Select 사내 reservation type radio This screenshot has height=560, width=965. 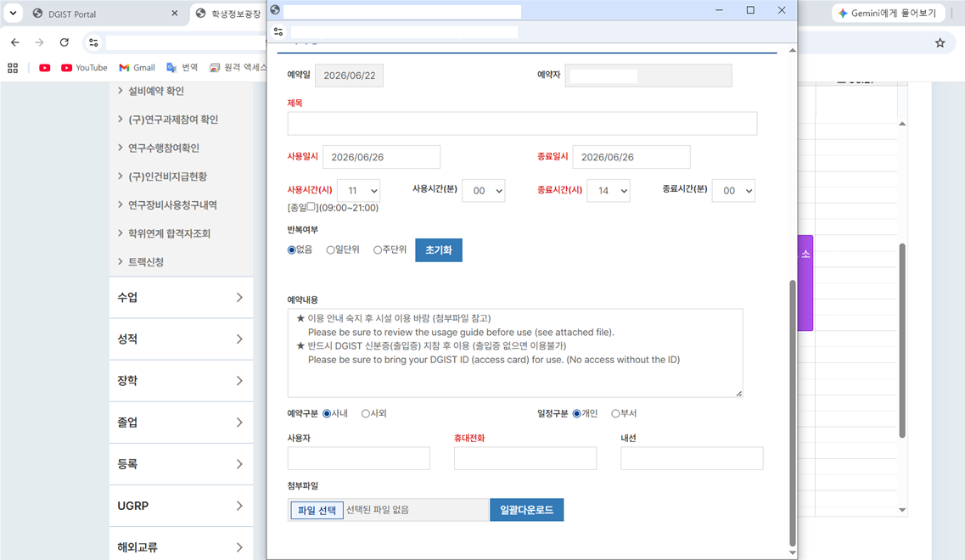click(327, 413)
